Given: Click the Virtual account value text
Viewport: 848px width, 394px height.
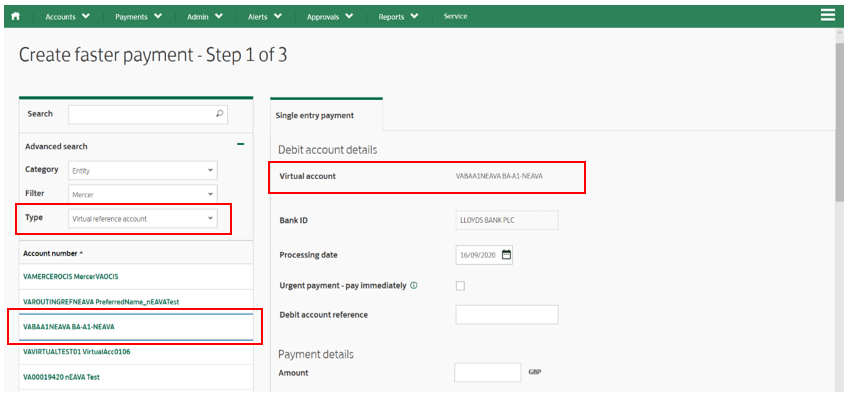Looking at the screenshot, I should (499, 176).
